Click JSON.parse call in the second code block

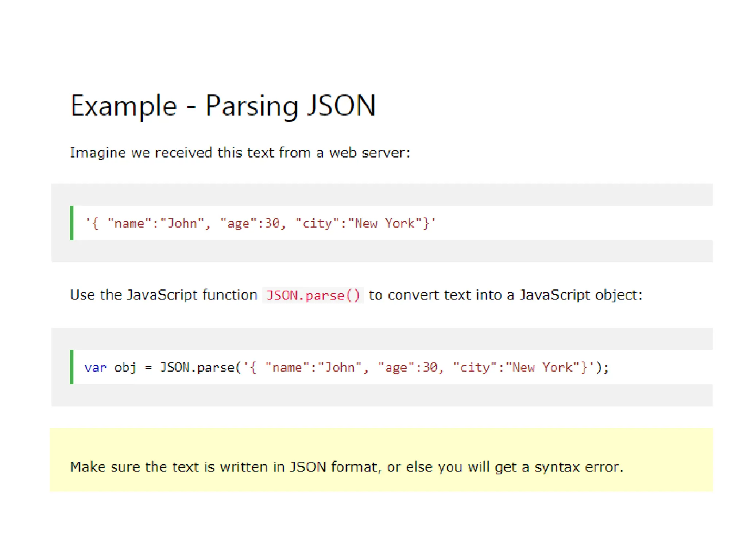197,367
